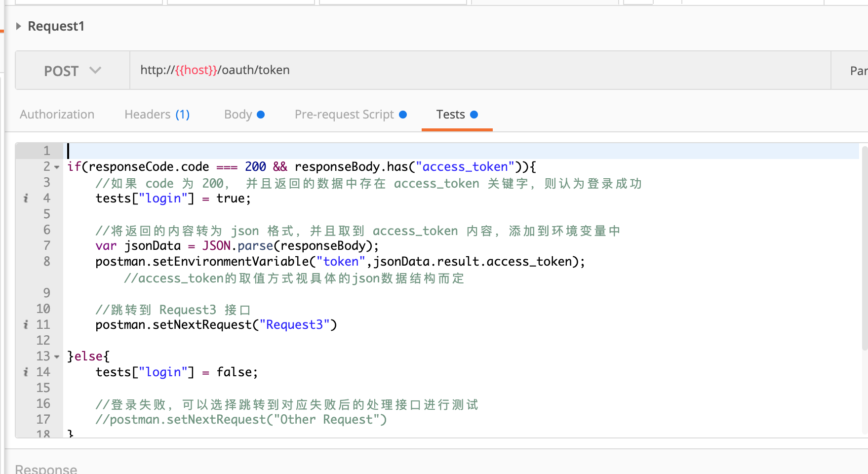Click the info icon at line 14

[x=26, y=372]
